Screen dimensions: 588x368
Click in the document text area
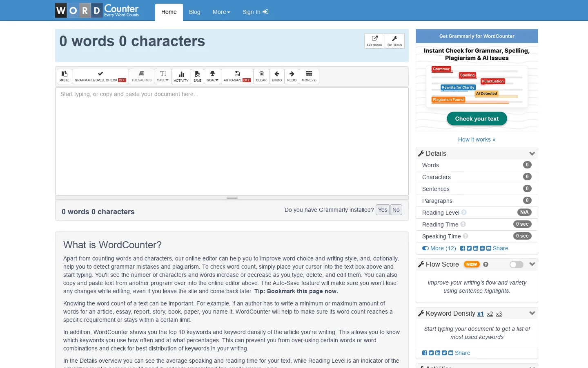(x=232, y=141)
